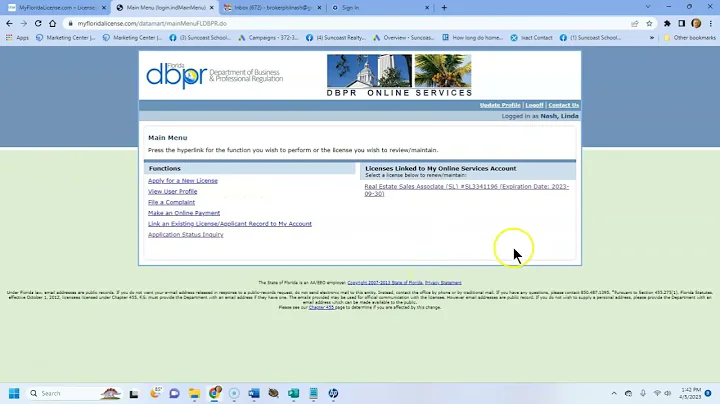Click File a Complaint link
The width and height of the screenshot is (720, 404).
171,202
